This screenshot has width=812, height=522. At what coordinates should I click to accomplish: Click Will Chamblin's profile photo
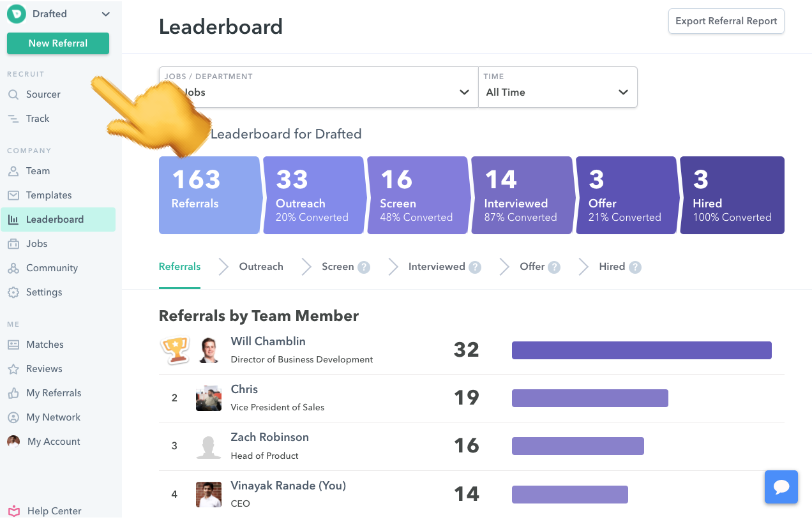point(209,350)
